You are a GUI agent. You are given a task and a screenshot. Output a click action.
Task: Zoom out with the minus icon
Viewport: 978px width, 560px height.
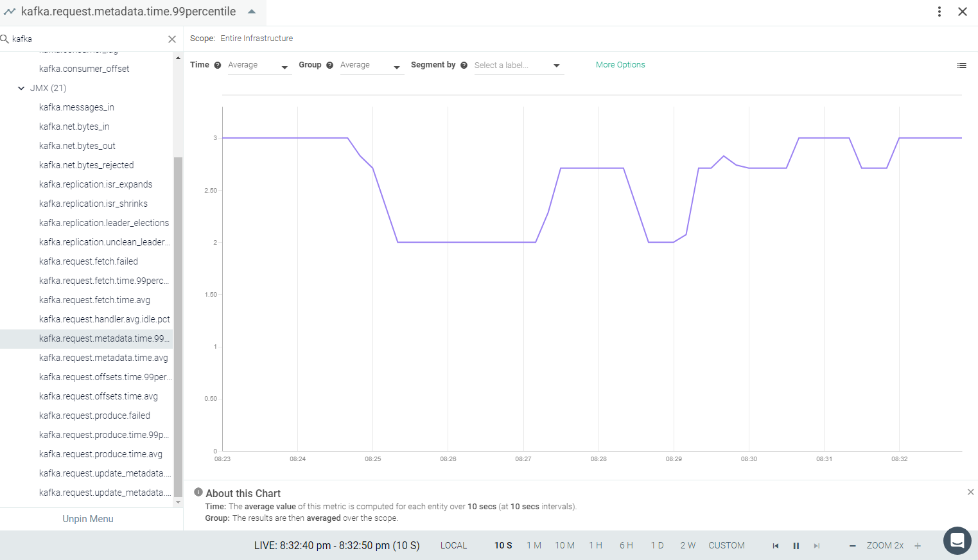pyautogui.click(x=853, y=546)
